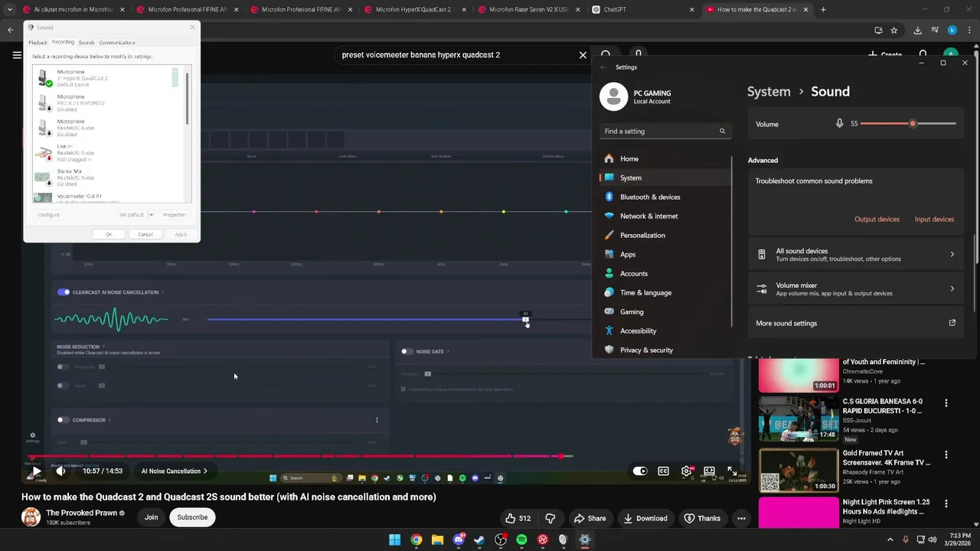
Task: Open Network & internet settings
Action: click(x=665, y=216)
